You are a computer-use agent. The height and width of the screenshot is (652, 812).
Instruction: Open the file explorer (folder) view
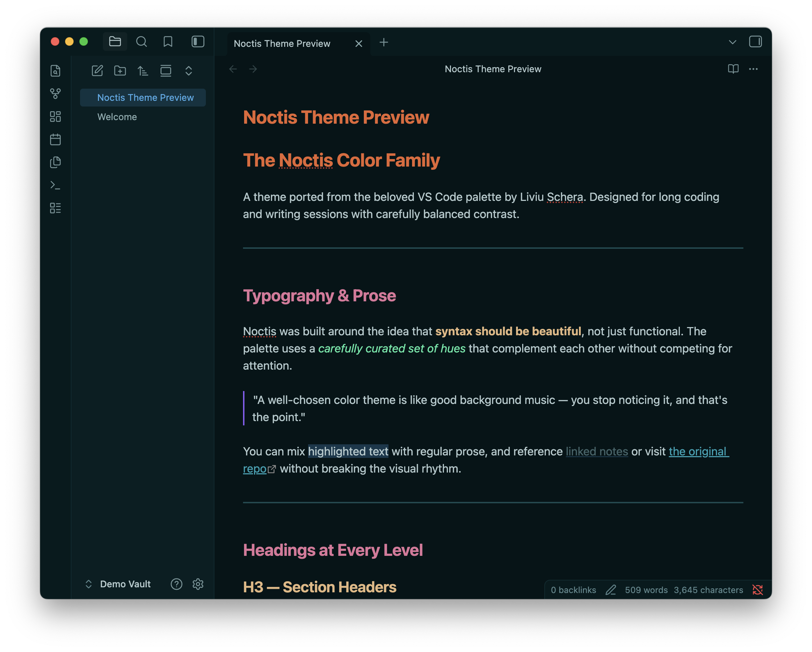(x=115, y=41)
